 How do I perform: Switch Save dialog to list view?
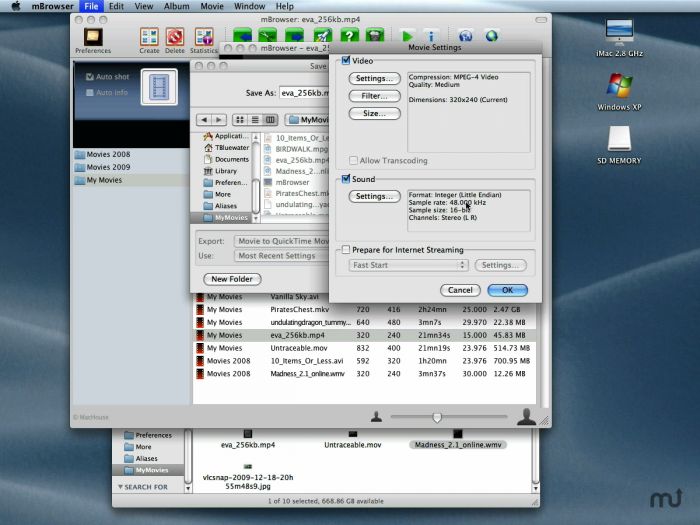pyautogui.click(x=255, y=120)
